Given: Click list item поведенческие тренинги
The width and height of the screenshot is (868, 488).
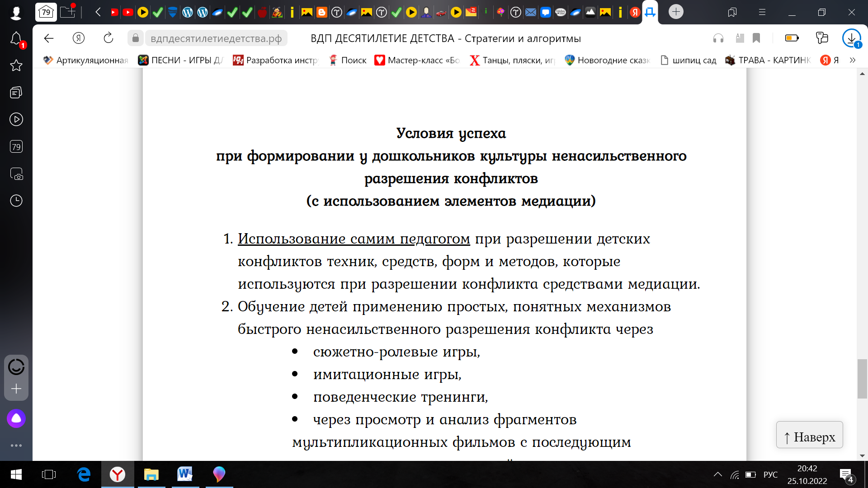Looking at the screenshot, I should 401,397.
